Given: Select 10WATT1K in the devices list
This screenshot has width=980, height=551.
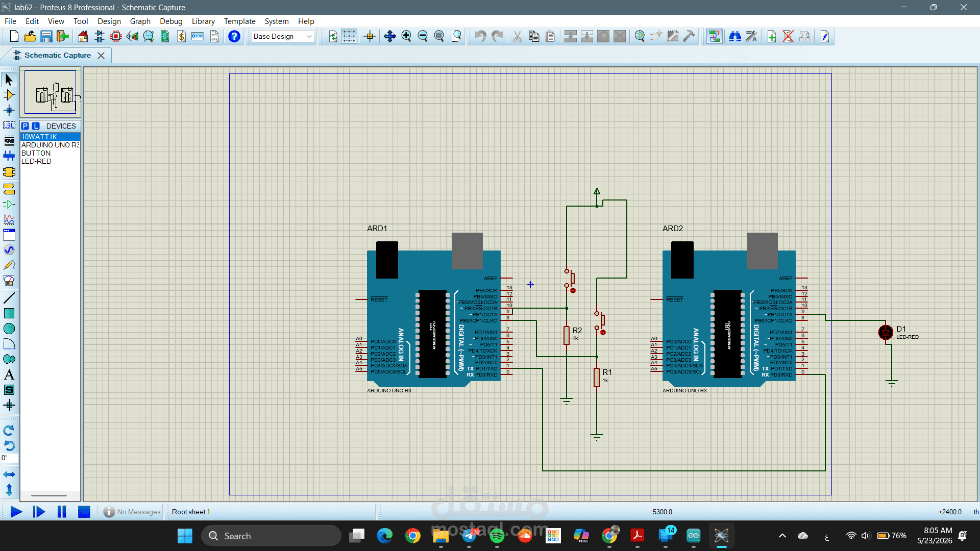Looking at the screenshot, I should click(50, 137).
